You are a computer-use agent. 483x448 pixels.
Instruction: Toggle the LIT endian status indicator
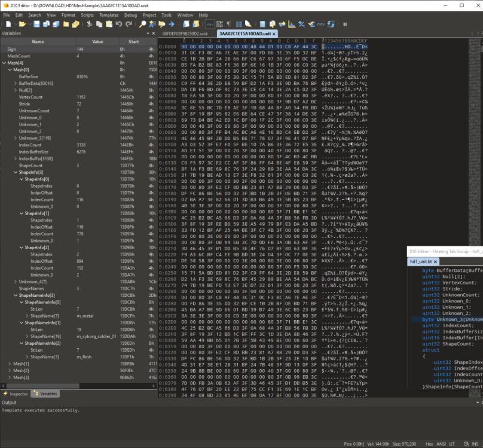pos(453,443)
